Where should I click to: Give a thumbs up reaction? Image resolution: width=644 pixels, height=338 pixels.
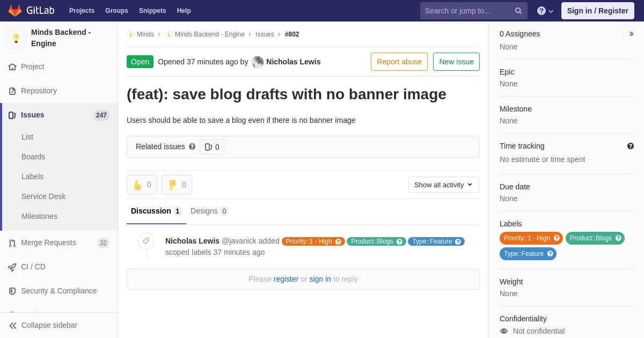point(142,185)
